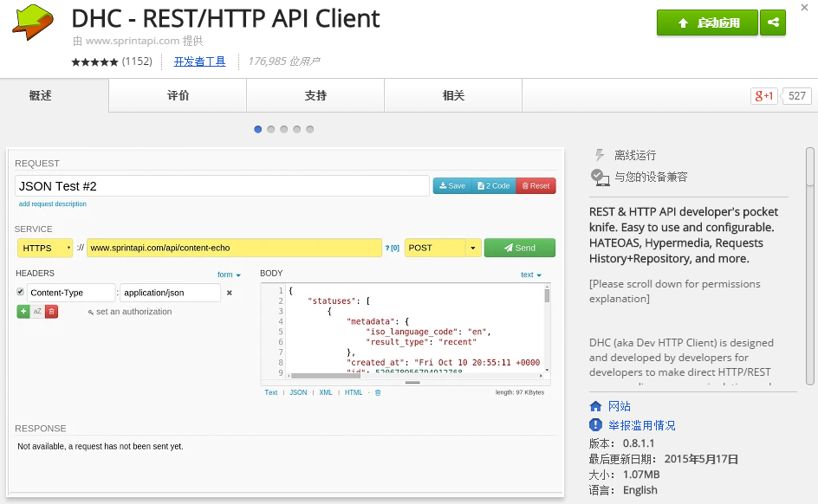Image resolution: width=818 pixels, height=504 pixels.
Task: Click the URL field with sprintapi address
Action: click(234, 248)
